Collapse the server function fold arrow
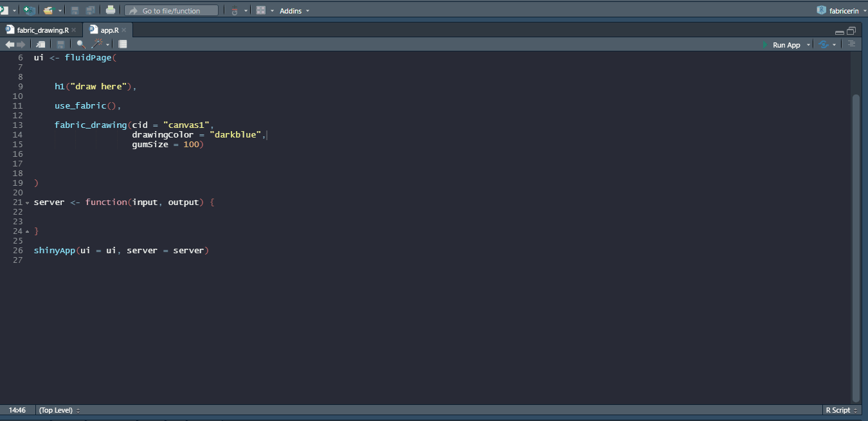The image size is (868, 421). click(x=27, y=202)
